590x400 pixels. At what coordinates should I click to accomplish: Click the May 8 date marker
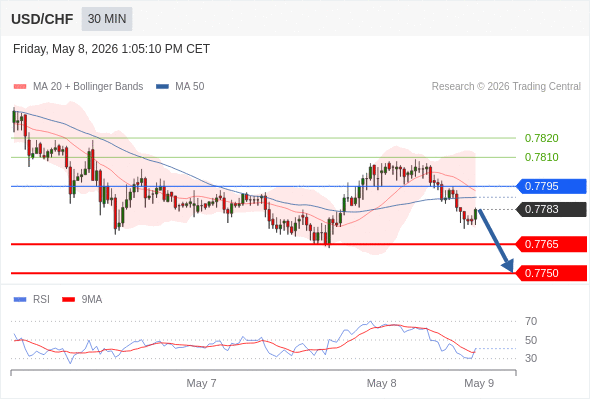pos(382,383)
